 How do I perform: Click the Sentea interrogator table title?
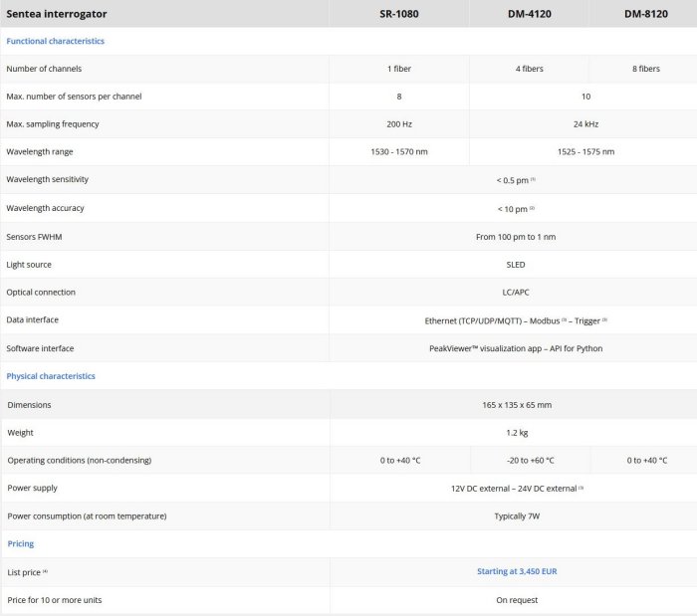[57, 14]
